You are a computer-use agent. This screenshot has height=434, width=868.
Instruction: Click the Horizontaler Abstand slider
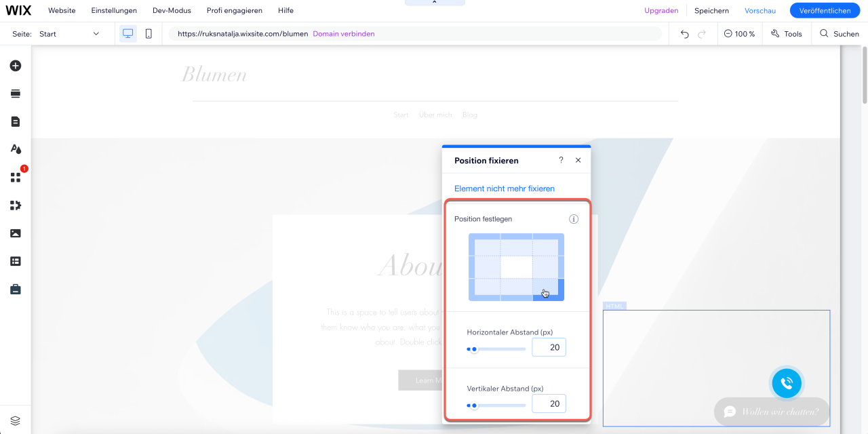[x=496, y=349]
